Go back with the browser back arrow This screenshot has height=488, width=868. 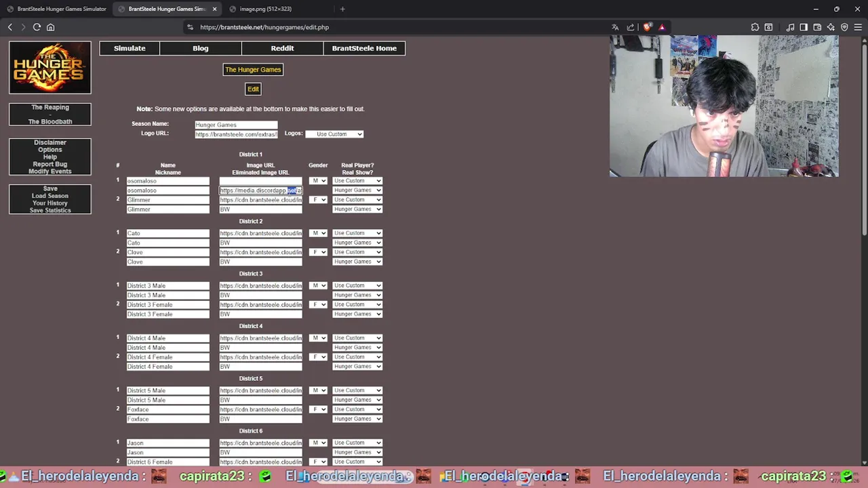point(10,27)
